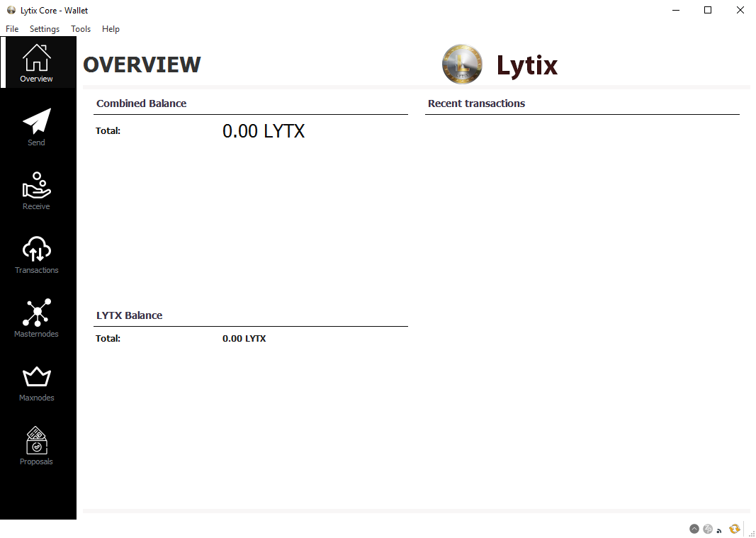Click the Lytix gold coin logo

(462, 65)
